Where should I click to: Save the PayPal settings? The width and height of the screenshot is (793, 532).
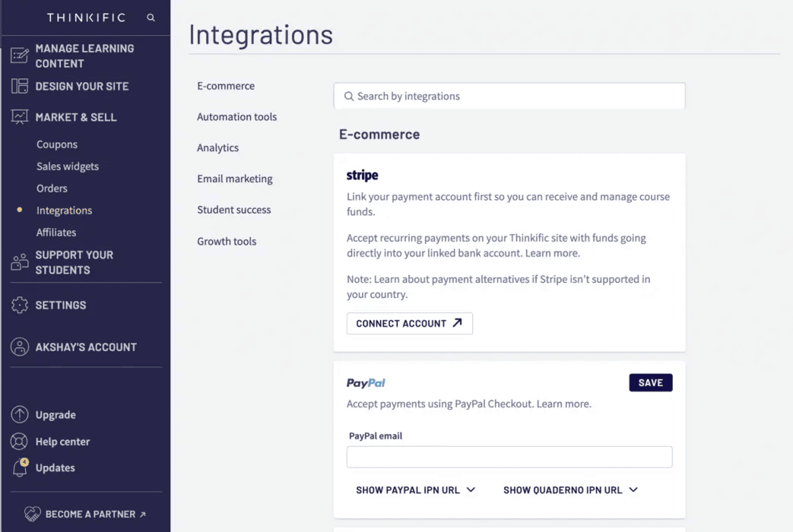[x=650, y=382]
